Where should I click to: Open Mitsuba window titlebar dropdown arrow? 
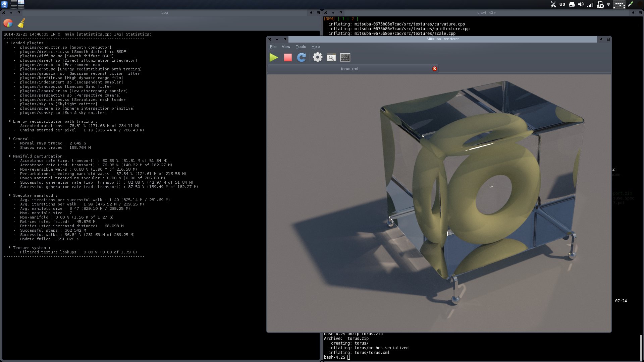tap(277, 39)
